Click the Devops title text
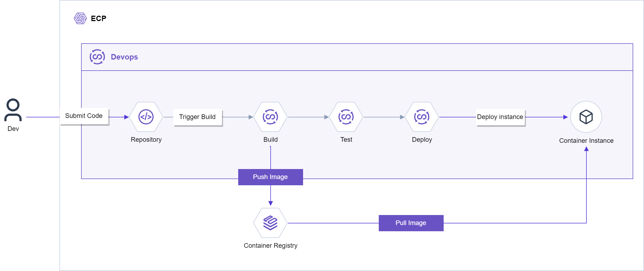The image size is (644, 271). pos(124,57)
